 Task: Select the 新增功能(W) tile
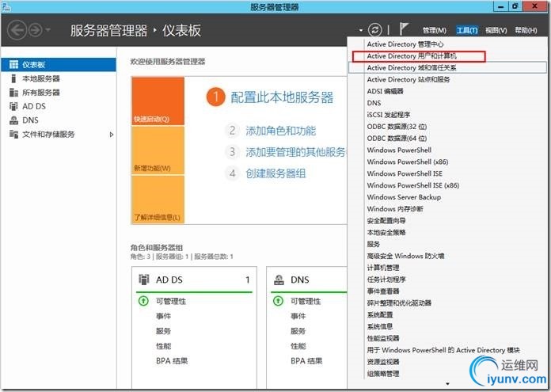click(158, 150)
